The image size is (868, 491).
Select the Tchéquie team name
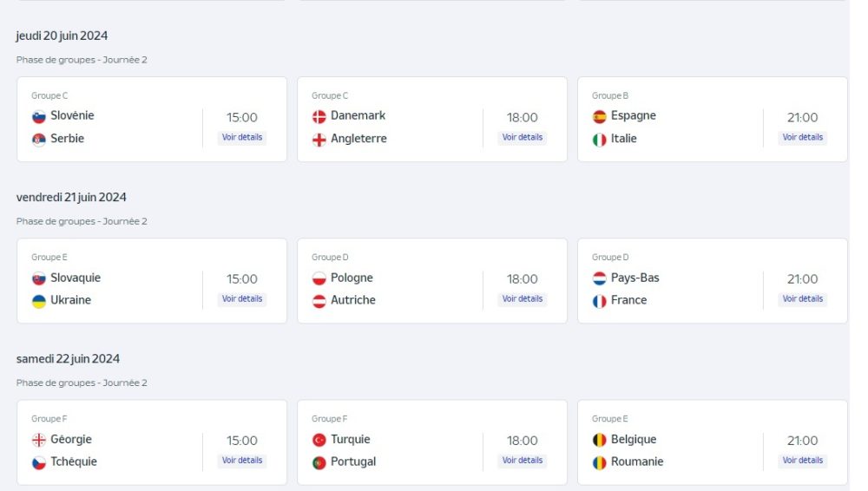(74, 462)
